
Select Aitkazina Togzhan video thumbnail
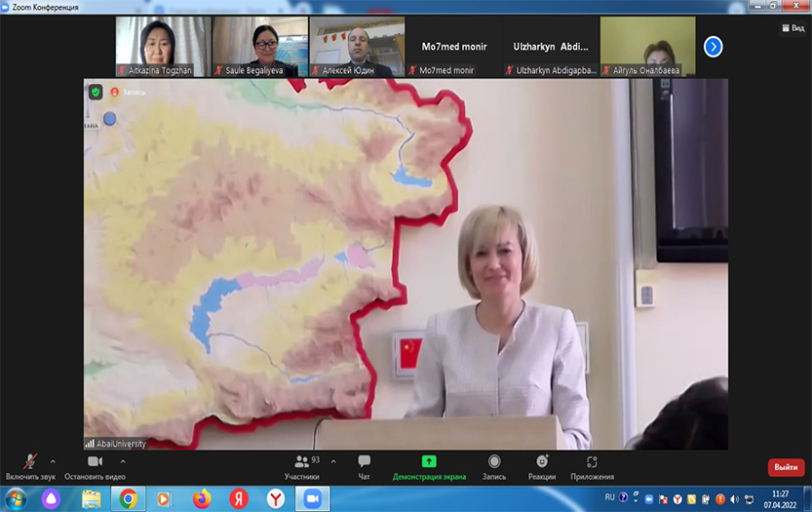[160, 46]
